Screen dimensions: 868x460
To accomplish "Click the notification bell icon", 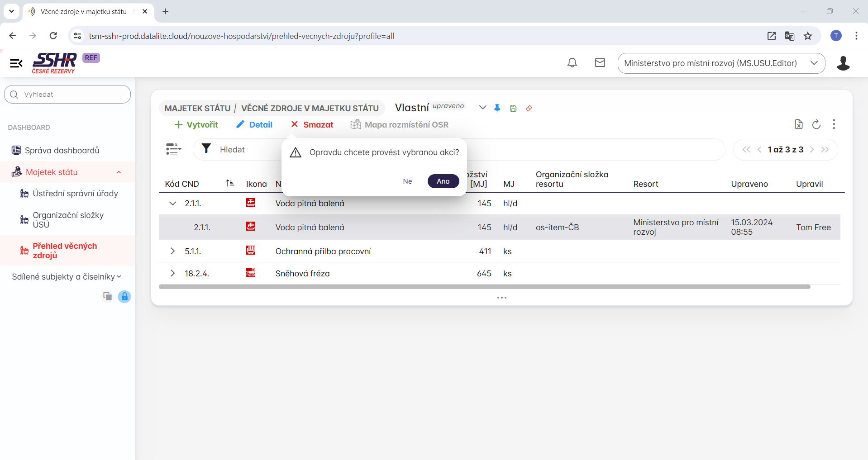I will tap(572, 63).
